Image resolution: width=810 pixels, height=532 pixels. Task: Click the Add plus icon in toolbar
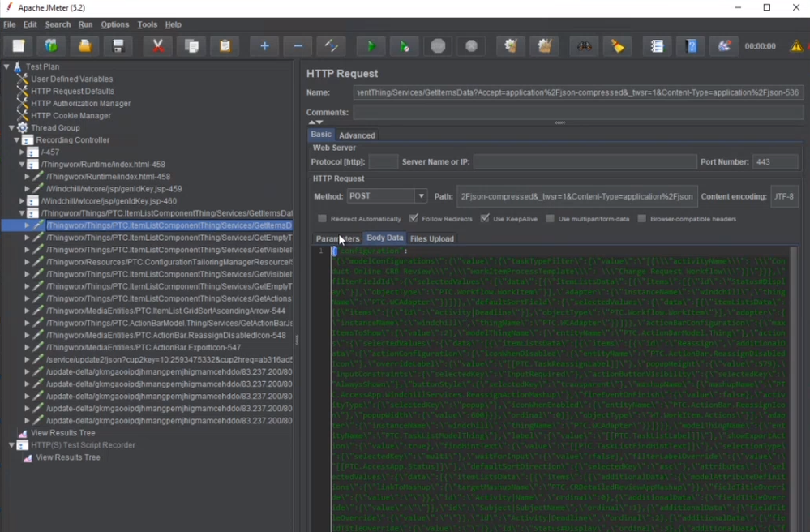point(264,46)
